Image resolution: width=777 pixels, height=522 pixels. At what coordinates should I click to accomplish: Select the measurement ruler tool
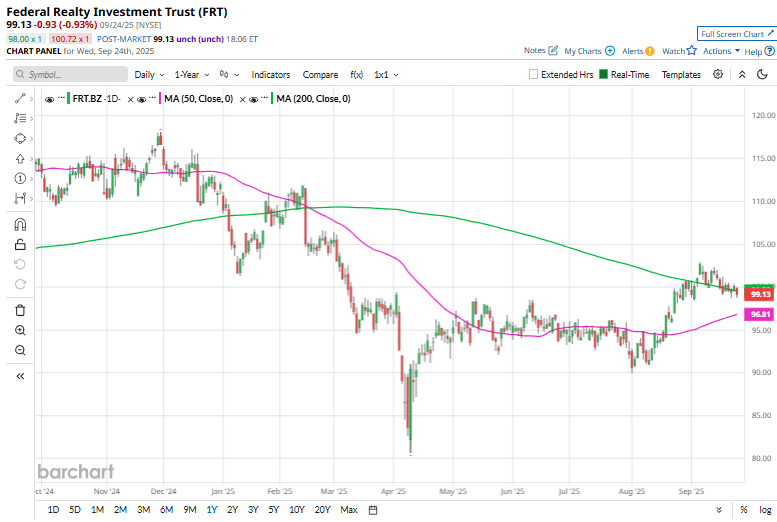20,198
